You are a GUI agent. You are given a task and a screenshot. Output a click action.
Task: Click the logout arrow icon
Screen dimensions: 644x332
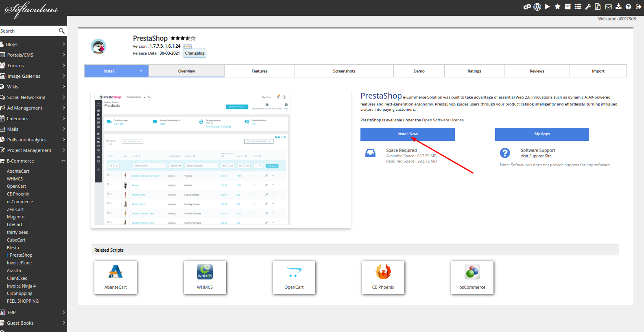(638, 7)
